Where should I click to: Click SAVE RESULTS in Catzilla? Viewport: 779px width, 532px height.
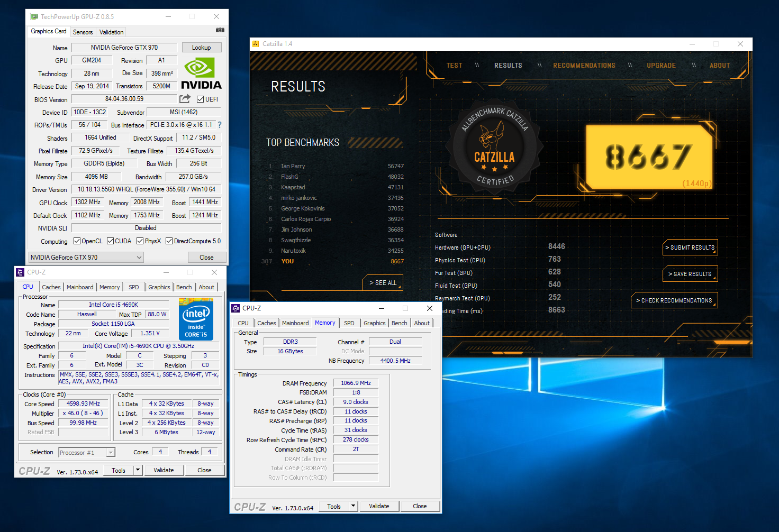point(690,274)
